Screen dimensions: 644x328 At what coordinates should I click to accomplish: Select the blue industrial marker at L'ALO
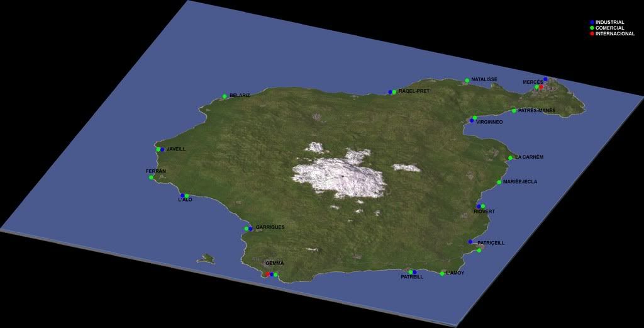[x=182, y=196]
